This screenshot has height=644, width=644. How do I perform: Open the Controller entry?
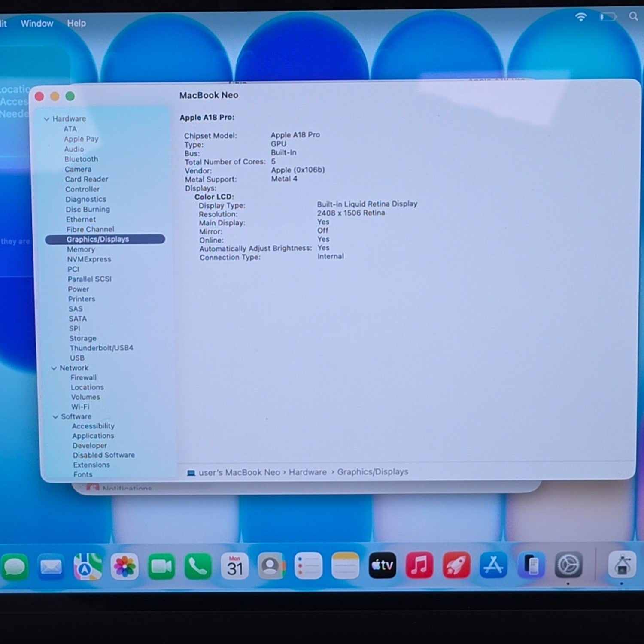pos(82,189)
